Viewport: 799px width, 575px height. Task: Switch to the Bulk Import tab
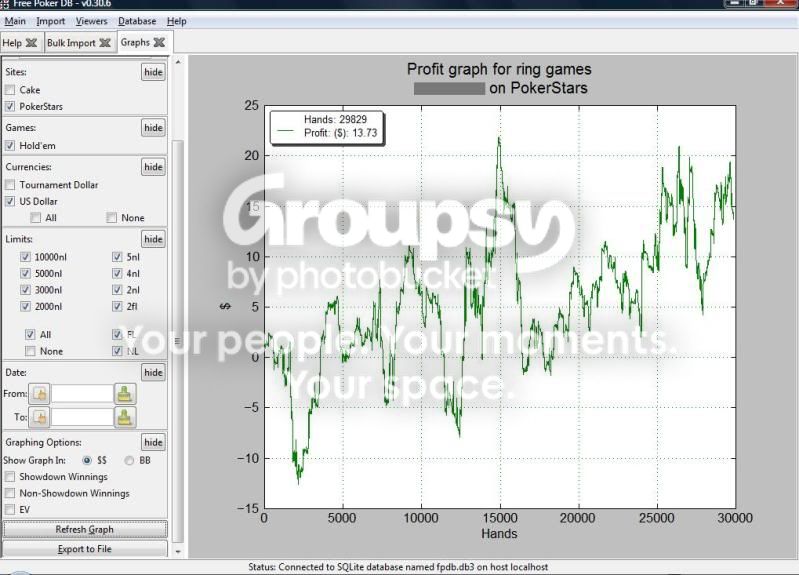click(71, 43)
